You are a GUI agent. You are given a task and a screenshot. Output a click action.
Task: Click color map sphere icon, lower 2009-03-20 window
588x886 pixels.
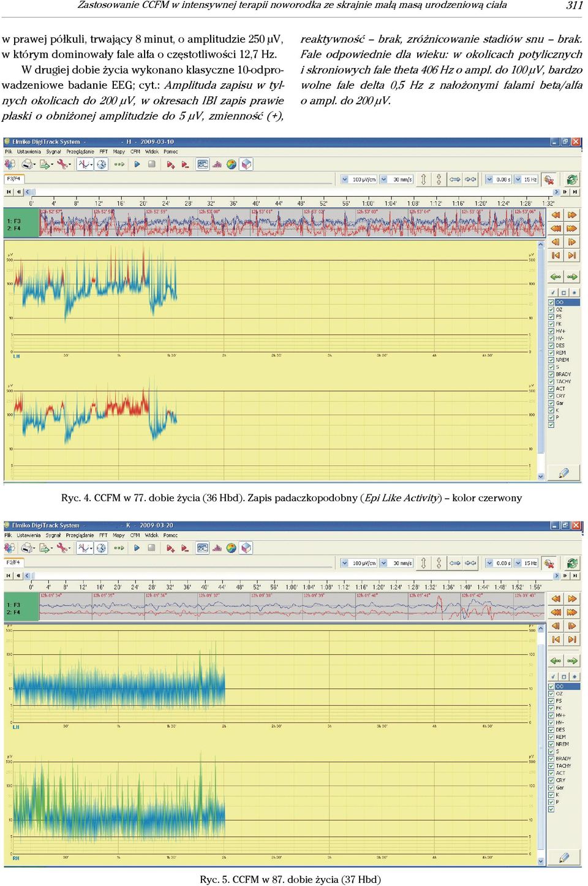click(x=232, y=548)
